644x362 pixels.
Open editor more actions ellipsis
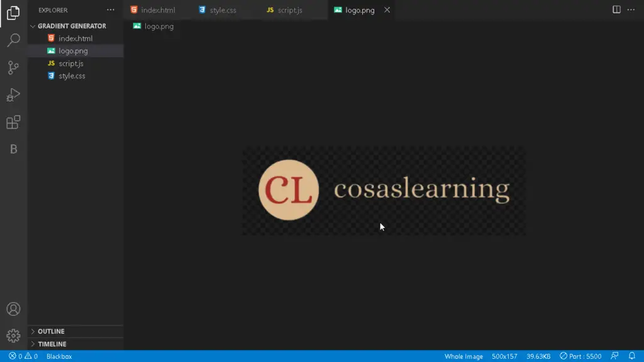point(631,9)
